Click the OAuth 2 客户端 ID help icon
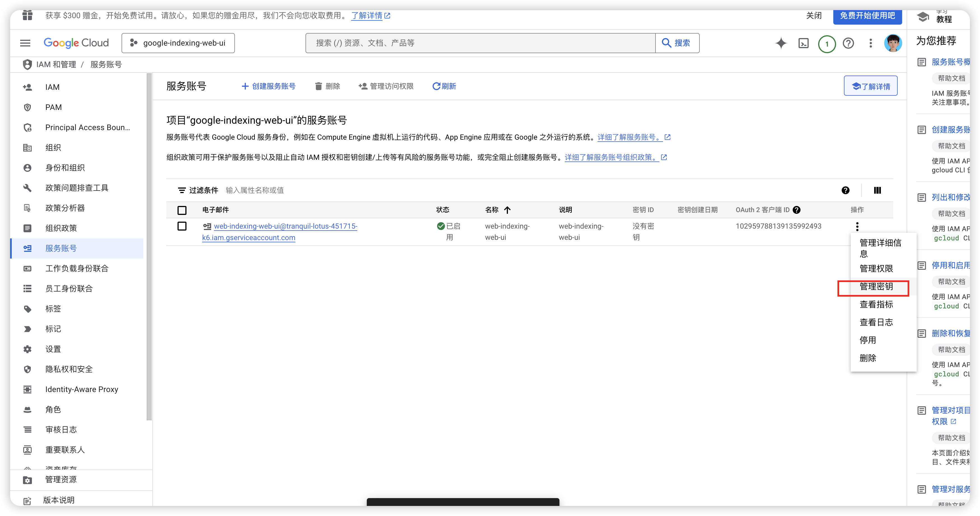This screenshot has width=980, height=516. [x=797, y=210]
